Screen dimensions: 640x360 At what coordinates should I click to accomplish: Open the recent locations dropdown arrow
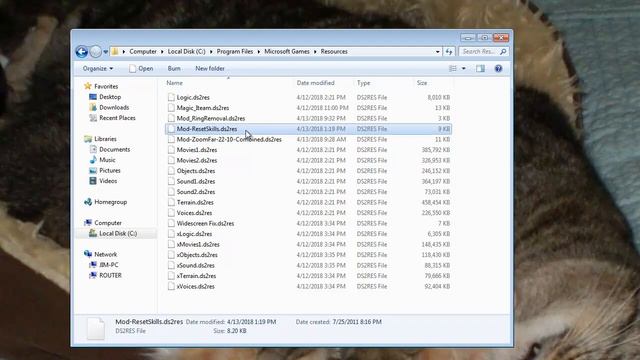coord(106,52)
